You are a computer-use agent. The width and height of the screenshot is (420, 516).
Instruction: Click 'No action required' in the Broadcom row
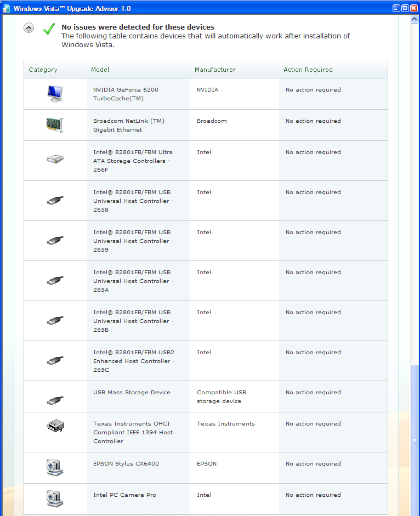[x=313, y=121]
